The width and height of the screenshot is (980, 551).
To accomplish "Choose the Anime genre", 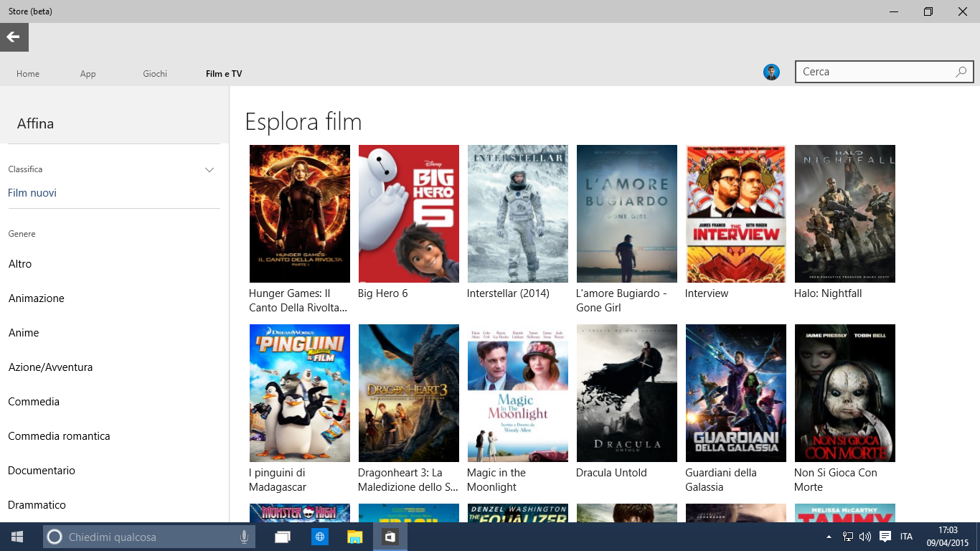I will tap(24, 333).
